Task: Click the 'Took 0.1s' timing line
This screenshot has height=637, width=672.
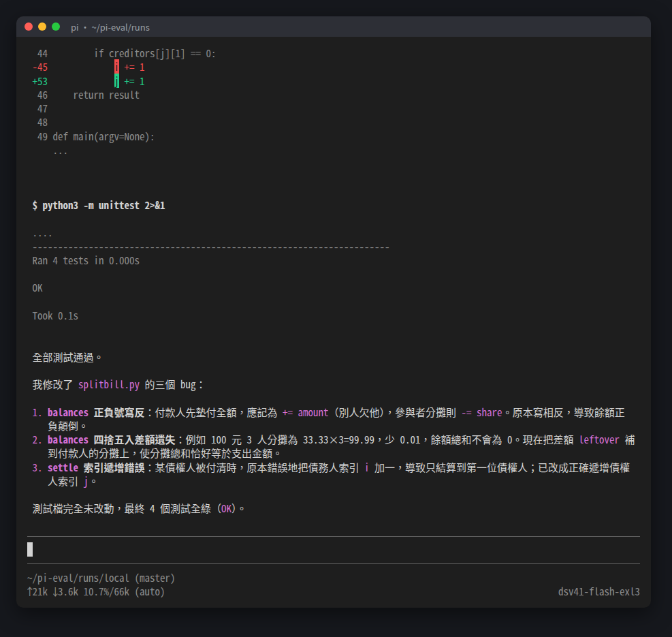Action: (55, 316)
